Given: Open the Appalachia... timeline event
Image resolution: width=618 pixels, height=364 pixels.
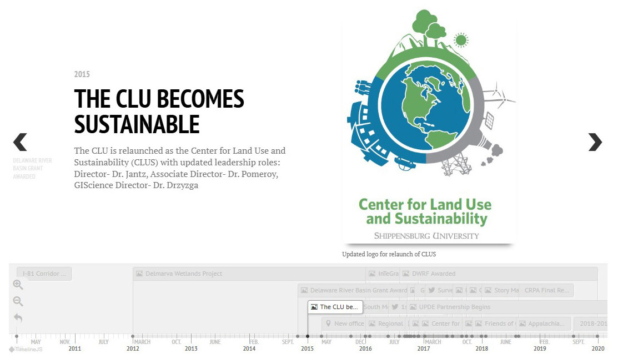Looking at the screenshot, I should [x=544, y=323].
